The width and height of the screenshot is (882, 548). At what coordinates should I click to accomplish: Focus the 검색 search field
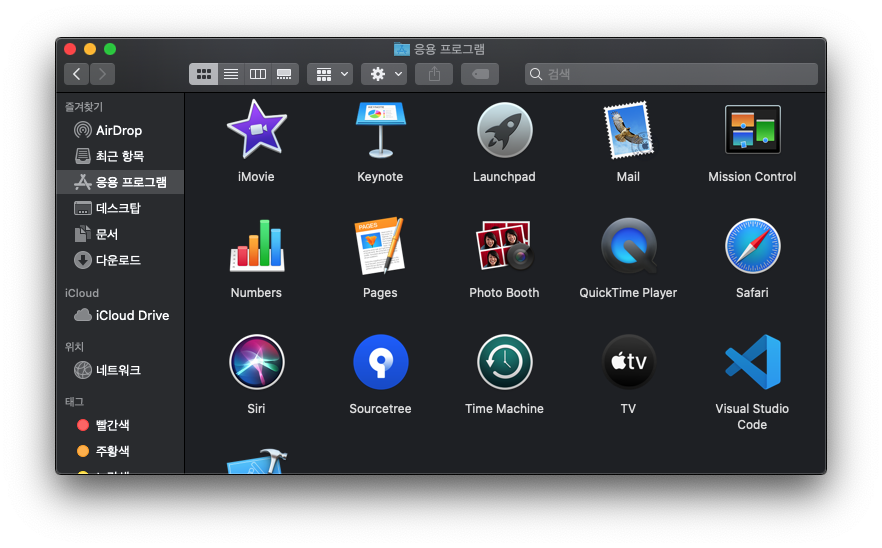pos(671,74)
